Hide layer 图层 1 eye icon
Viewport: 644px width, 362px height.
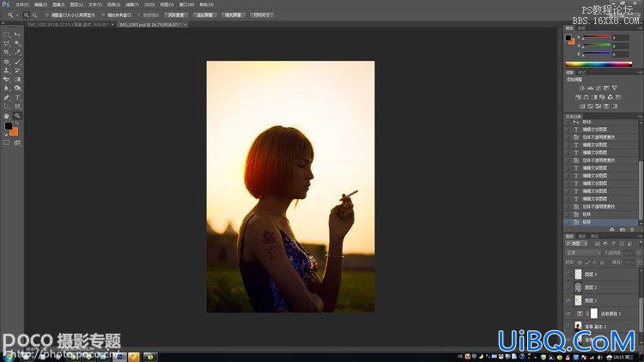pos(568,300)
